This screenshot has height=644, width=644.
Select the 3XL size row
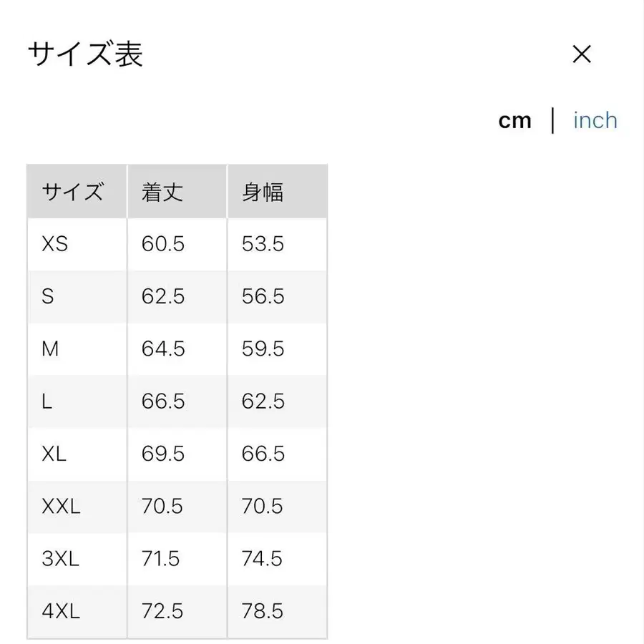(x=77, y=559)
